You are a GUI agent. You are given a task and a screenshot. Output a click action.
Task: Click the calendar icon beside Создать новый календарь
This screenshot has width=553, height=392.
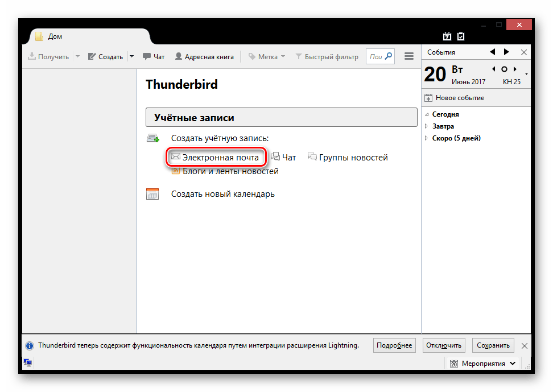click(x=152, y=194)
